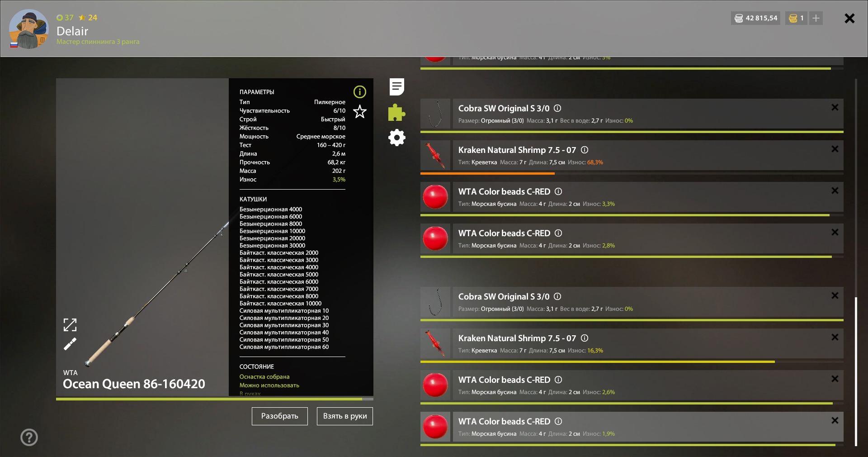Remove the second Cobra SW Original S 3/0 hook

[x=835, y=295]
